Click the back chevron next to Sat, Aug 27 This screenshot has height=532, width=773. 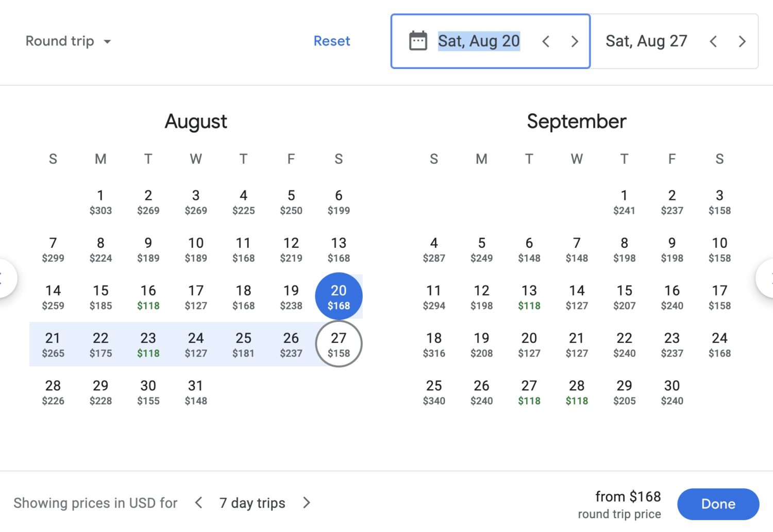(x=713, y=41)
